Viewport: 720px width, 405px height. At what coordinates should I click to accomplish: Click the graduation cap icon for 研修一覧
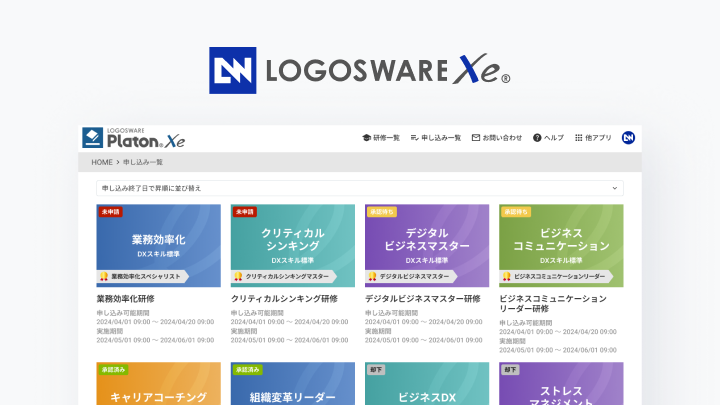[x=366, y=137]
